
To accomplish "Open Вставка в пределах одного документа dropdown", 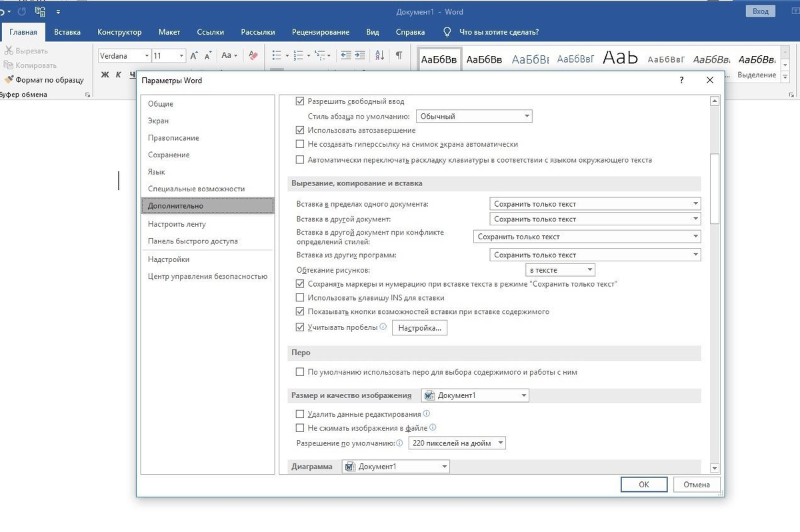I will [x=595, y=204].
